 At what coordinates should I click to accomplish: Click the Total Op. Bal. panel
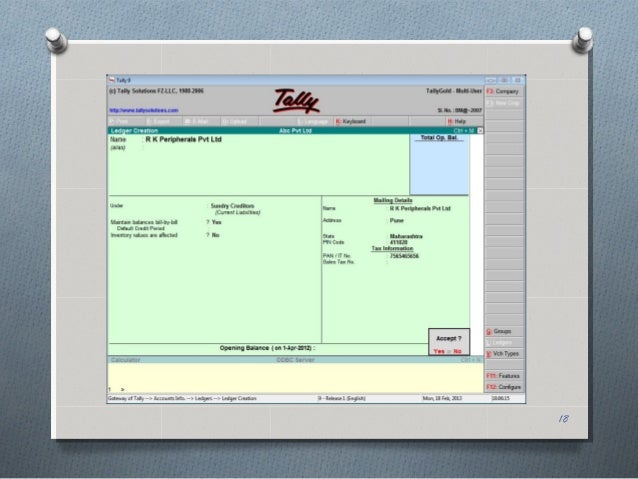coord(439,164)
